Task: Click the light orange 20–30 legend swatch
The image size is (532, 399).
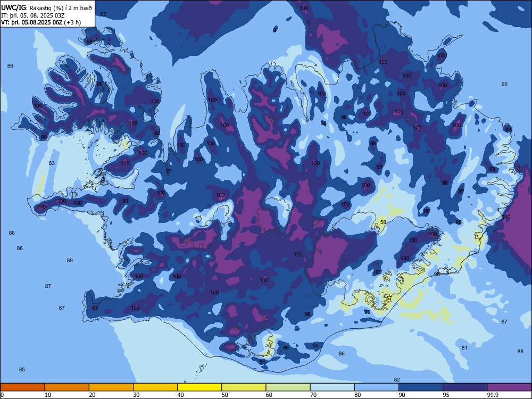Action: 111,387
